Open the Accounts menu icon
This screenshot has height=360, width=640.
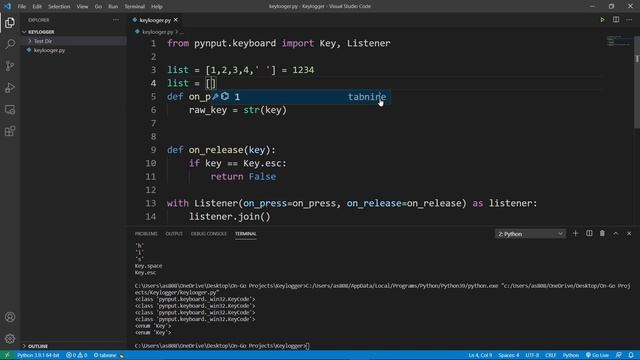click(x=10, y=317)
